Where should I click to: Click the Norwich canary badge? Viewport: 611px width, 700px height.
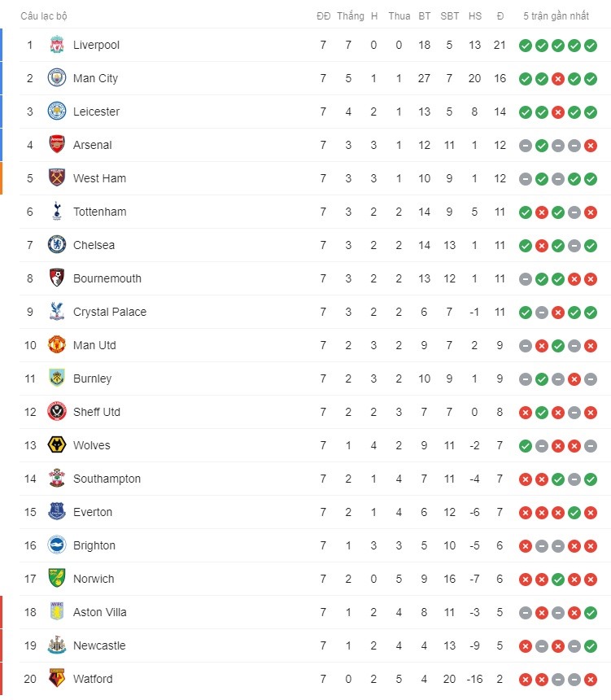click(x=57, y=578)
